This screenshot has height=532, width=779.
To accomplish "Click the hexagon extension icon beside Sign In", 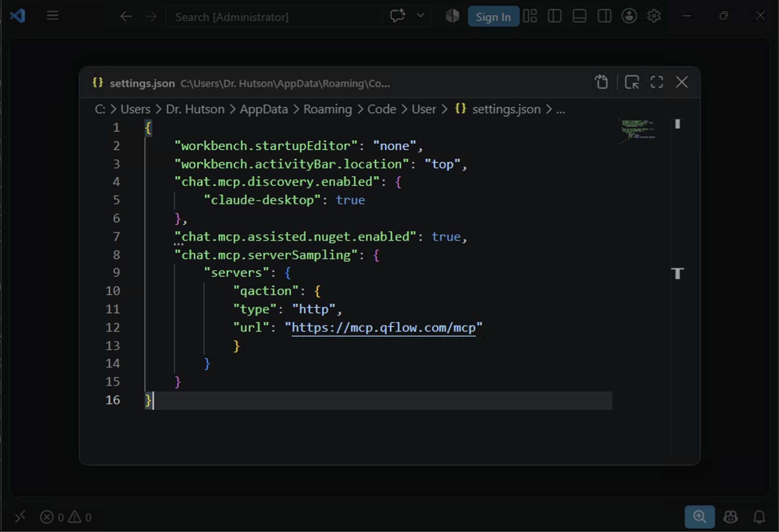I will point(452,16).
